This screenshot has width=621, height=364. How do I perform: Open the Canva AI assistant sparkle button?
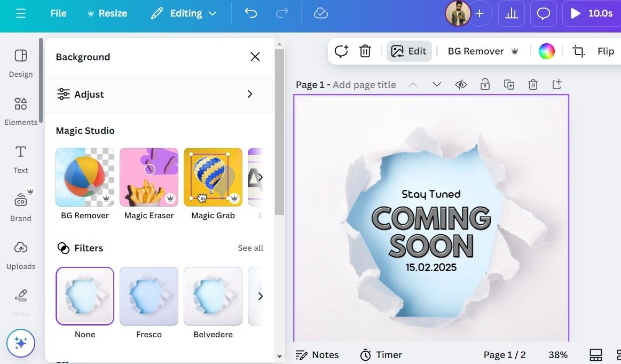pos(20,343)
